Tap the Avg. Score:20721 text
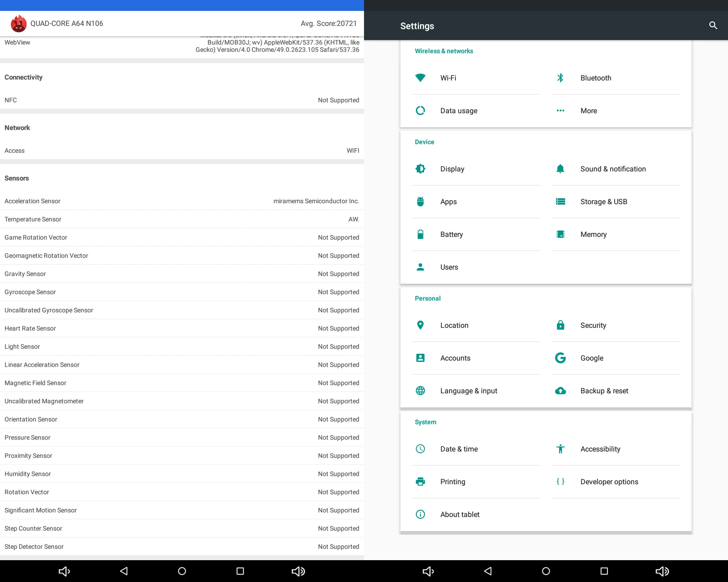Screen dimensions: 728x582 point(329,24)
